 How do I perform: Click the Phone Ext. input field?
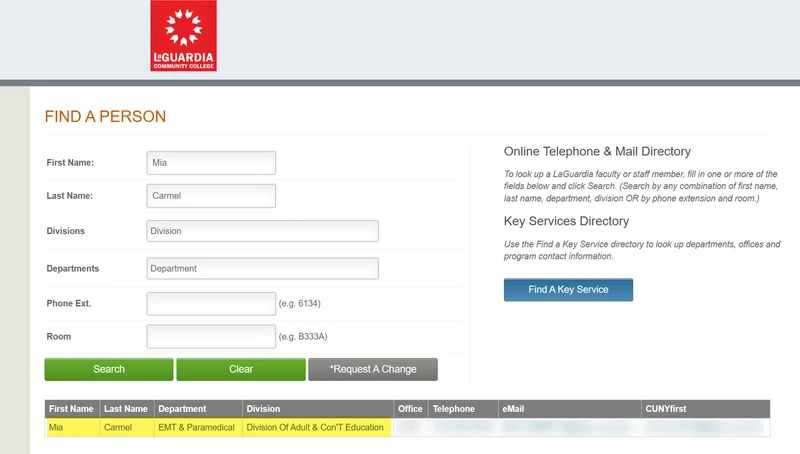[211, 304]
